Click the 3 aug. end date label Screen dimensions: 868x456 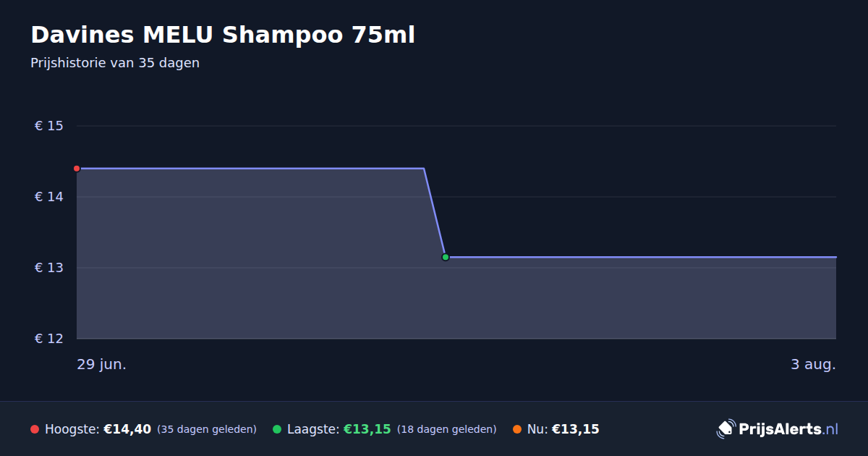click(813, 364)
